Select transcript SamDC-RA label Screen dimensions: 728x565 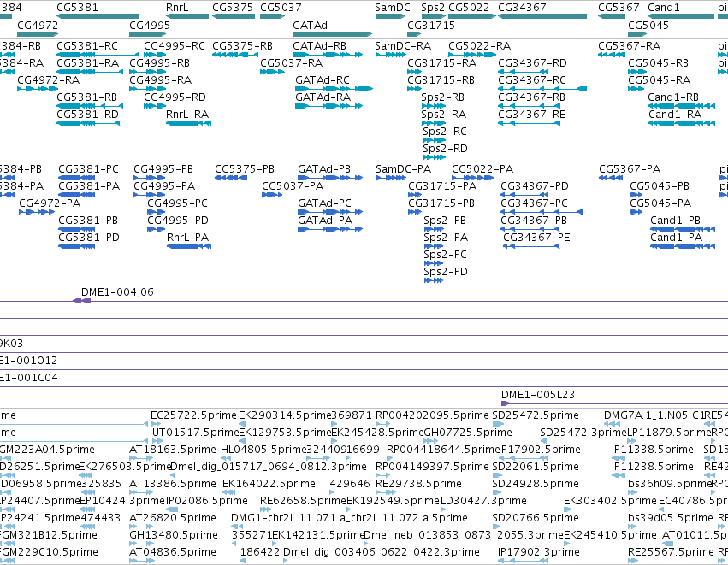pos(403,46)
